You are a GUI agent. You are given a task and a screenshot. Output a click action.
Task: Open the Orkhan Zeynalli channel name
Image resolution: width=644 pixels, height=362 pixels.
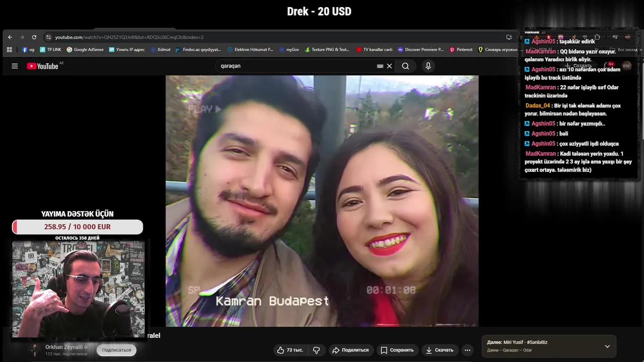pos(64,347)
